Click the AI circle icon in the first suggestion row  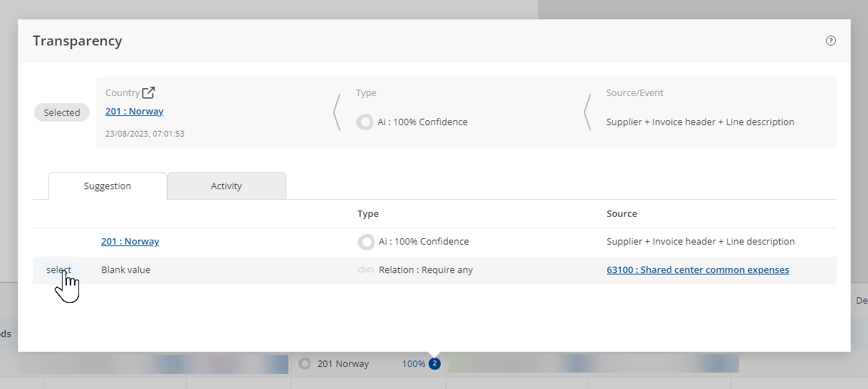(x=366, y=242)
